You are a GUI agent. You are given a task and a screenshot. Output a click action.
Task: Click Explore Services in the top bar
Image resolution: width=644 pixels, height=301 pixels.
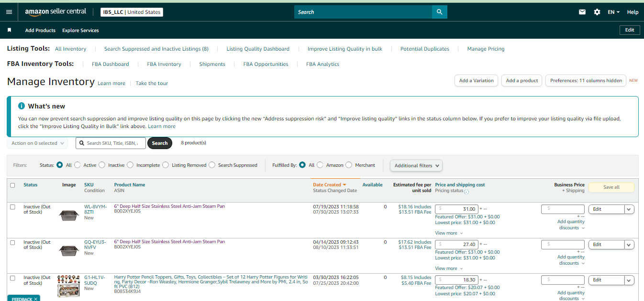coord(80,30)
